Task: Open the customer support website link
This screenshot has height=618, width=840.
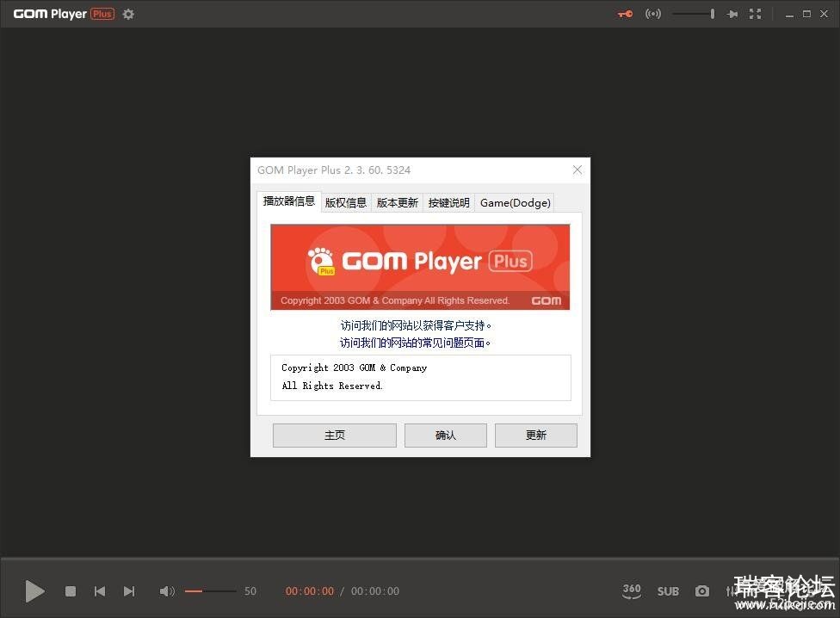Action: coord(416,325)
